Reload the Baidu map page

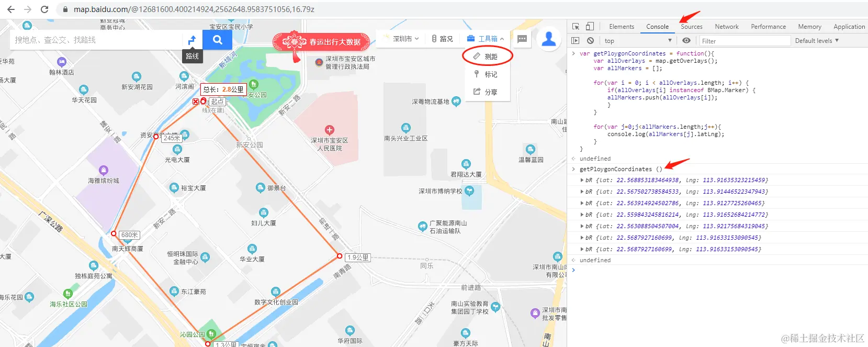(44, 9)
